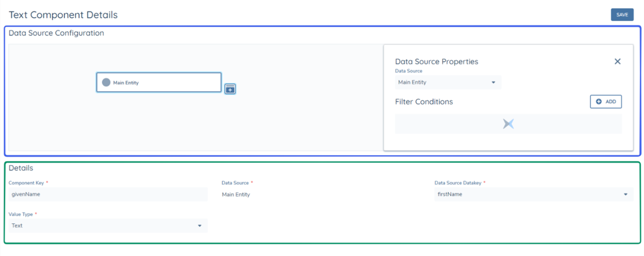644x256 pixels.
Task: Click the ADD filter condition button text
Action: (610, 102)
